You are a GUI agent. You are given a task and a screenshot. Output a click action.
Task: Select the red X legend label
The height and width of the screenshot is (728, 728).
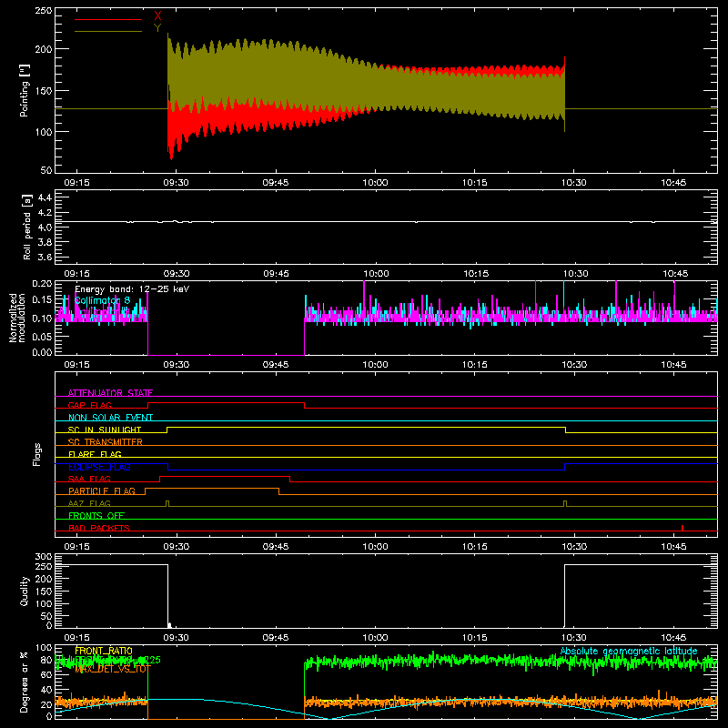click(x=157, y=16)
